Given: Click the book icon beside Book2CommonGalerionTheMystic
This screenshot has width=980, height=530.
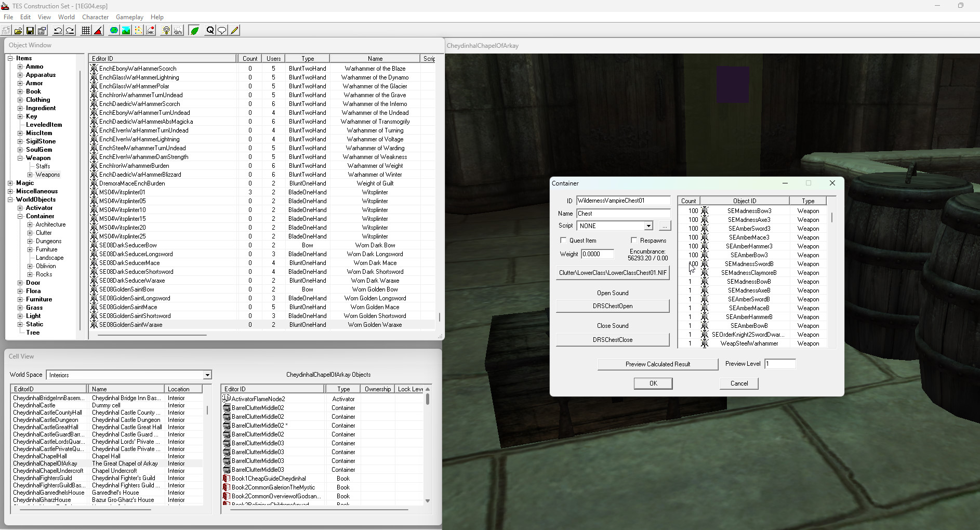Looking at the screenshot, I should coord(227,487).
